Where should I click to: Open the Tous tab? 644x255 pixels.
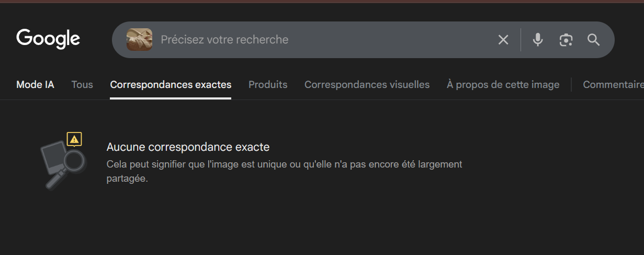[82, 84]
